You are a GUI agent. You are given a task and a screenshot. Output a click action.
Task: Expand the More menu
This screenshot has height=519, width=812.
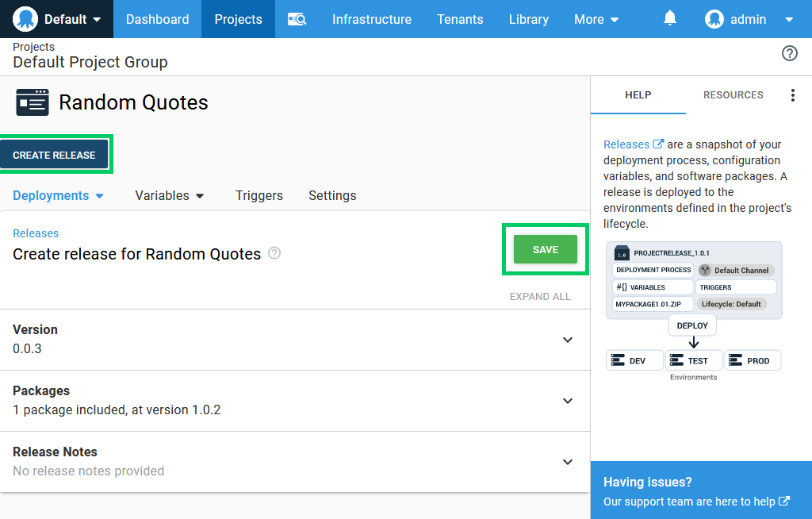click(596, 19)
